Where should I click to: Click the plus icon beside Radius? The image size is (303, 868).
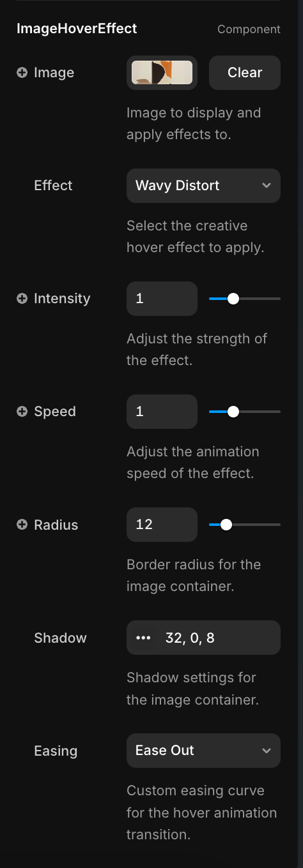pos(22,525)
